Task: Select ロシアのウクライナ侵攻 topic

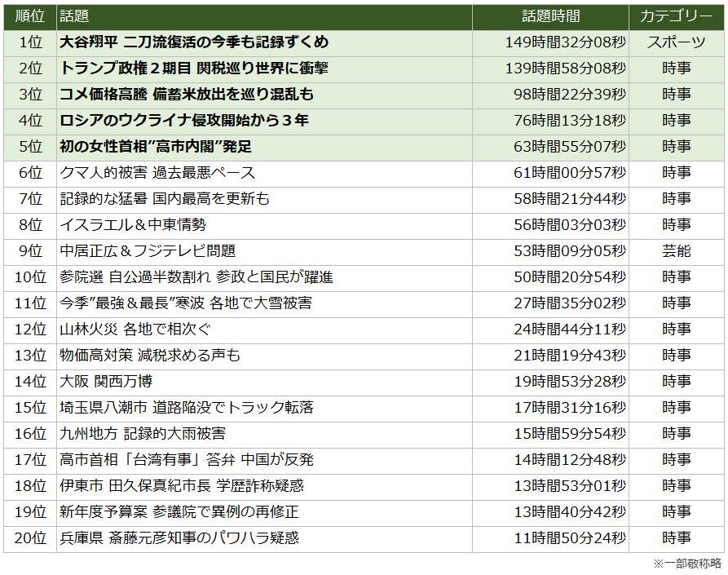Action: (184, 121)
